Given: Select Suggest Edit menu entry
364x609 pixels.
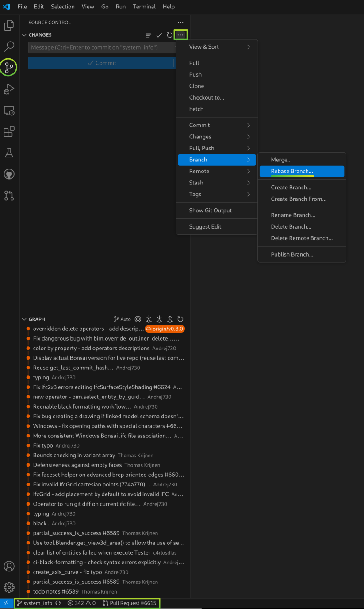Looking at the screenshot, I should pyautogui.click(x=217, y=226).
